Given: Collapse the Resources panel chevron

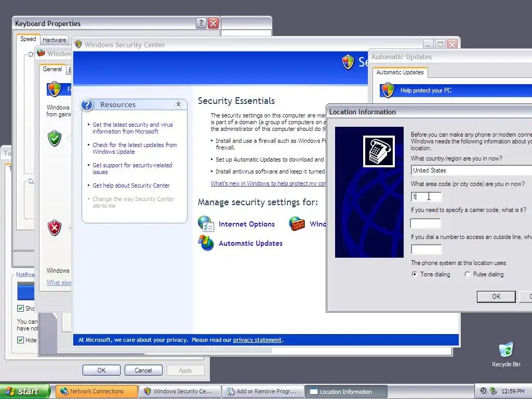Looking at the screenshot, I should tap(178, 104).
